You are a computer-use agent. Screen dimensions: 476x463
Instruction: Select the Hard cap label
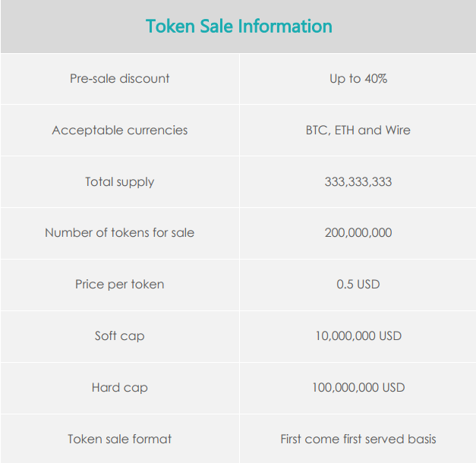coord(119,388)
